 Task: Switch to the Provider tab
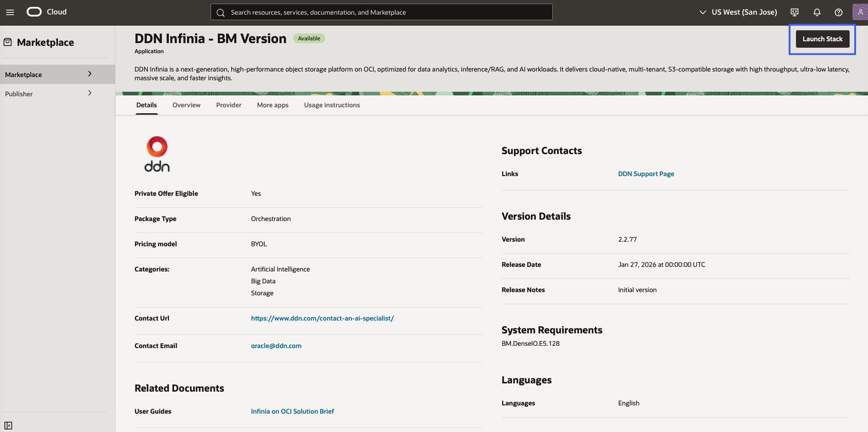coord(228,105)
